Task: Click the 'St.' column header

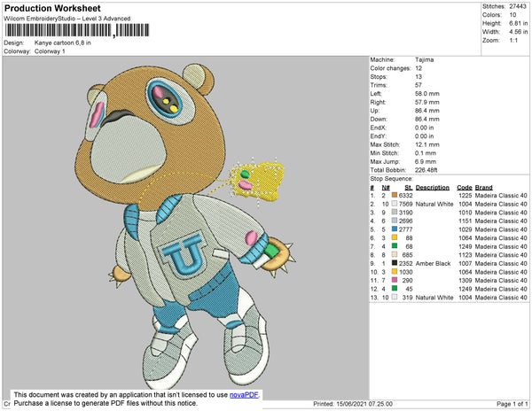Action: coord(409,188)
